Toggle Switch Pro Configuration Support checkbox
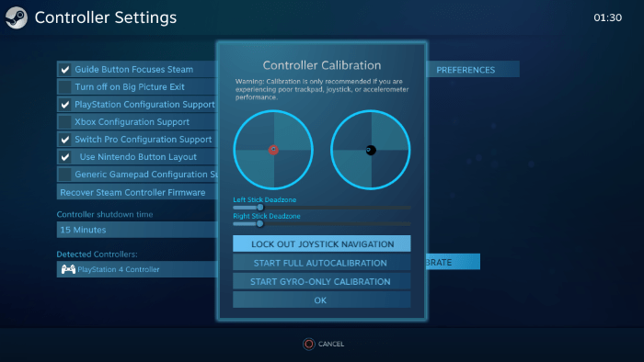The image size is (644, 362). tap(65, 140)
